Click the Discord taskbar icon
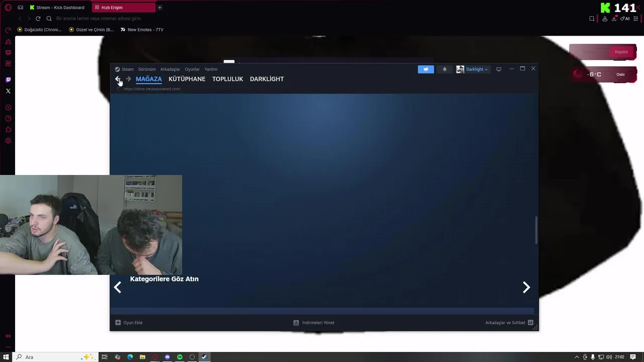 coord(168,357)
